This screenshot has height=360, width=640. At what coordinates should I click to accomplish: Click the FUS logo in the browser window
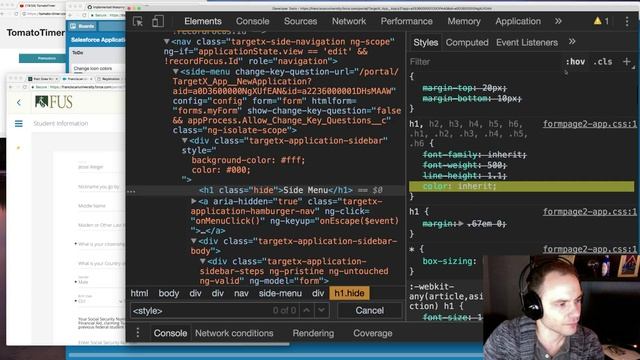pos(53,102)
